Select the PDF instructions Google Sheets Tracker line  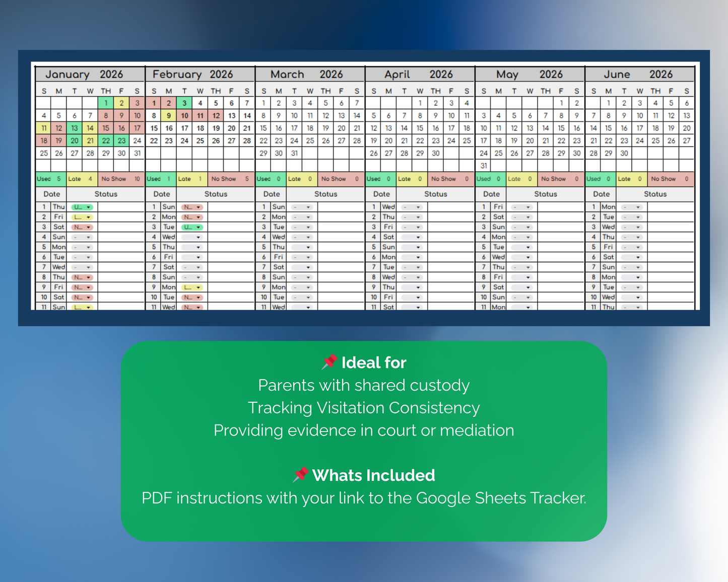364,498
